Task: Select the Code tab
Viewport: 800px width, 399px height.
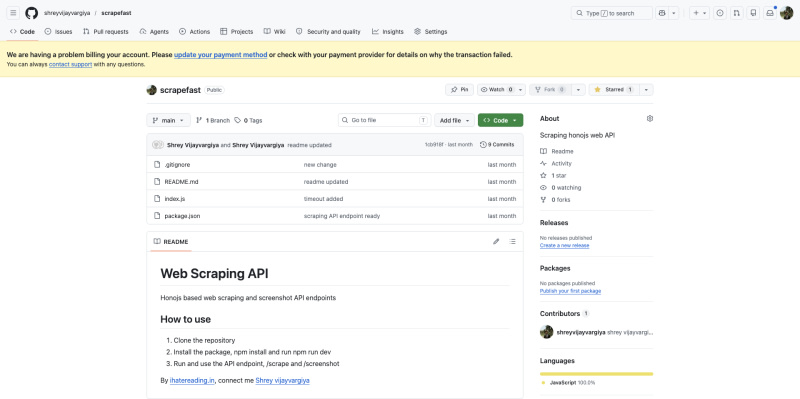Action: click(x=22, y=32)
